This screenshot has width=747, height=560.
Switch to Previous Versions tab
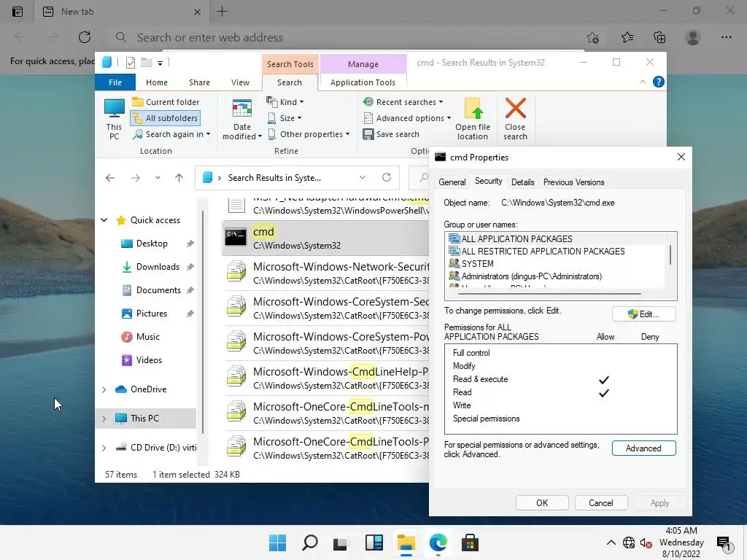(573, 182)
